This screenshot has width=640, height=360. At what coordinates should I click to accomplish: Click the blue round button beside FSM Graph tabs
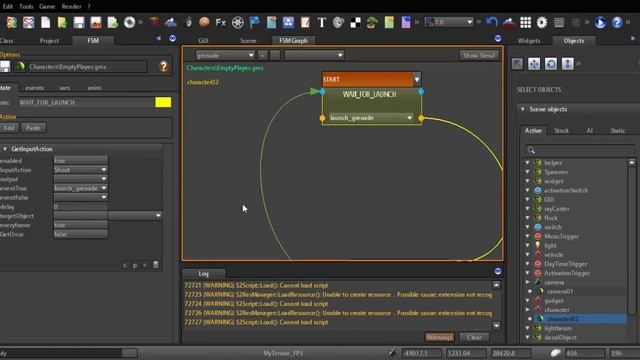click(498, 38)
